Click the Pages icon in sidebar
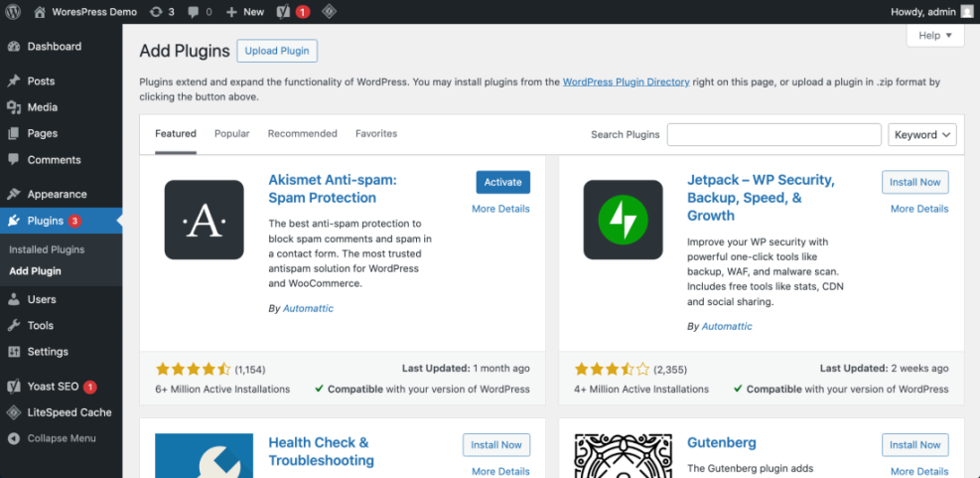Image resolution: width=980 pixels, height=478 pixels. [14, 133]
